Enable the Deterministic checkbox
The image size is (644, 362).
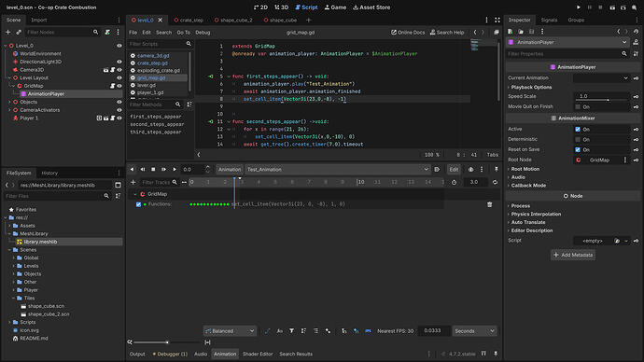tap(578, 140)
